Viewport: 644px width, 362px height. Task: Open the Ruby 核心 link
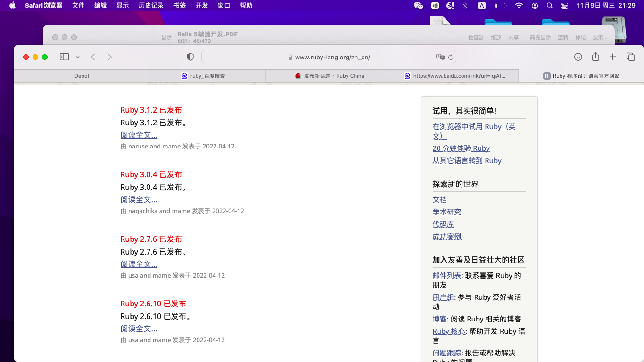pyautogui.click(x=449, y=331)
